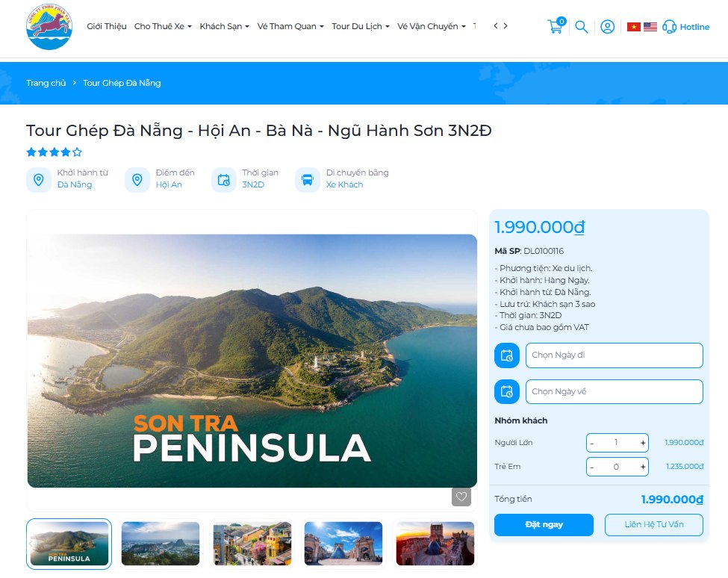
Task: Click the search magnifier icon
Action: (x=582, y=27)
